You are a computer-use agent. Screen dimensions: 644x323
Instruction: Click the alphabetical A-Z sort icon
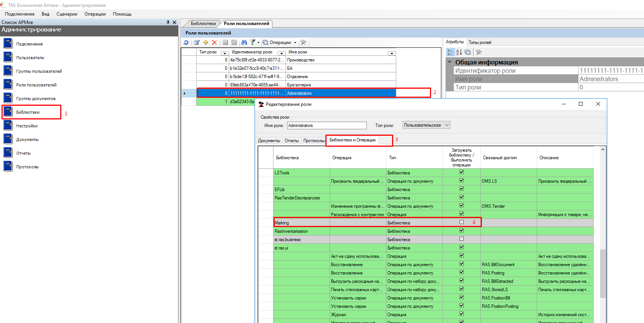pyautogui.click(x=459, y=52)
